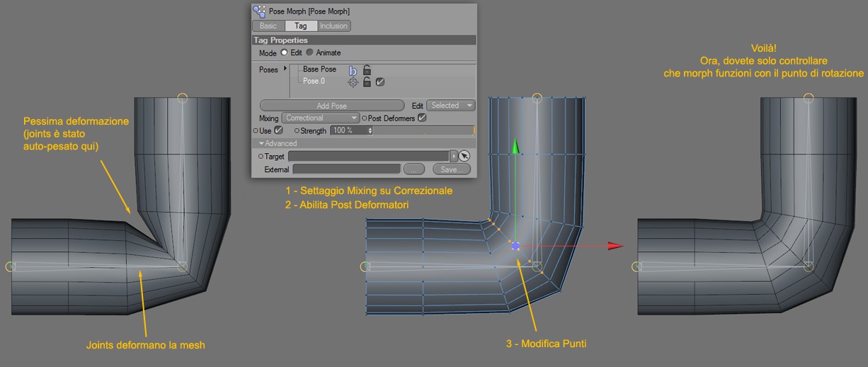Click the External browse '...' button
Screen dimensions: 868x367
pyautogui.click(x=414, y=169)
